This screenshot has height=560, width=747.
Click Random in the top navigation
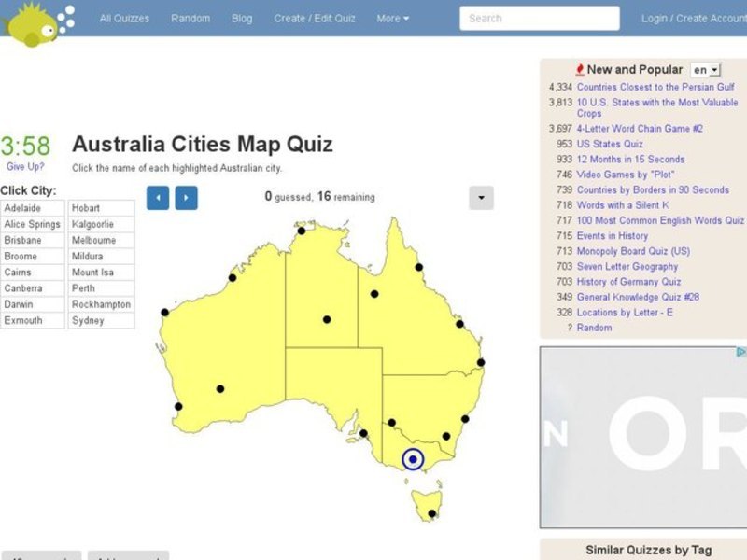[x=190, y=18]
